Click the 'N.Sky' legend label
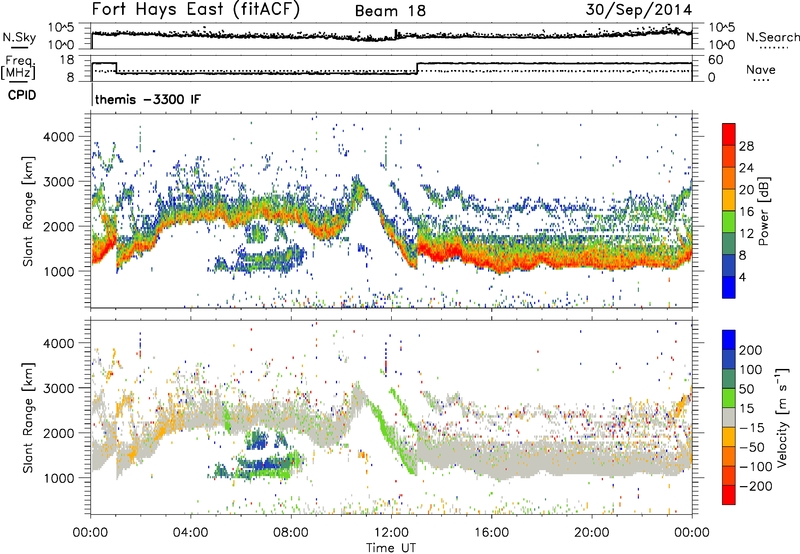This screenshot has height=554, width=800. coord(19,37)
